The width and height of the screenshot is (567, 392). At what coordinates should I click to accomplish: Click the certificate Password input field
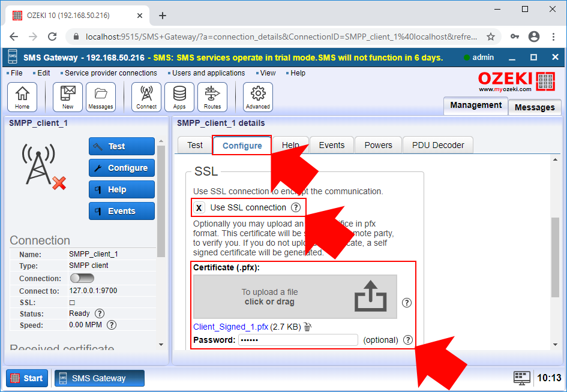pos(298,340)
